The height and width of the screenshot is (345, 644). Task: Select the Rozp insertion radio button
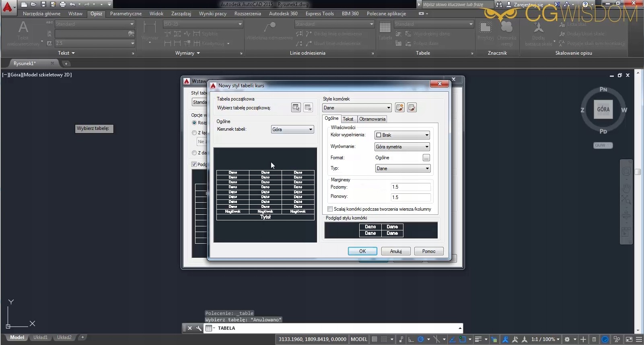point(194,123)
